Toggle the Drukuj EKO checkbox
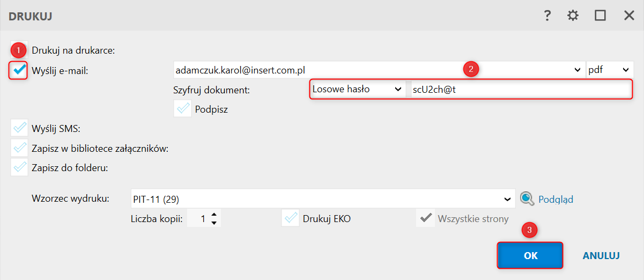 (x=290, y=218)
